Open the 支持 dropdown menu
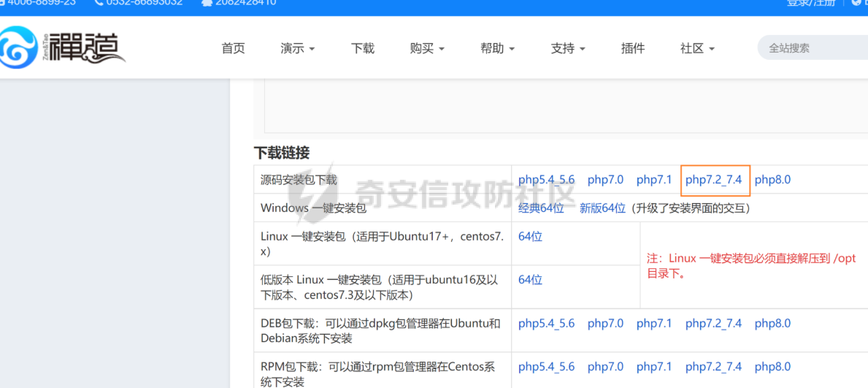 coord(568,48)
